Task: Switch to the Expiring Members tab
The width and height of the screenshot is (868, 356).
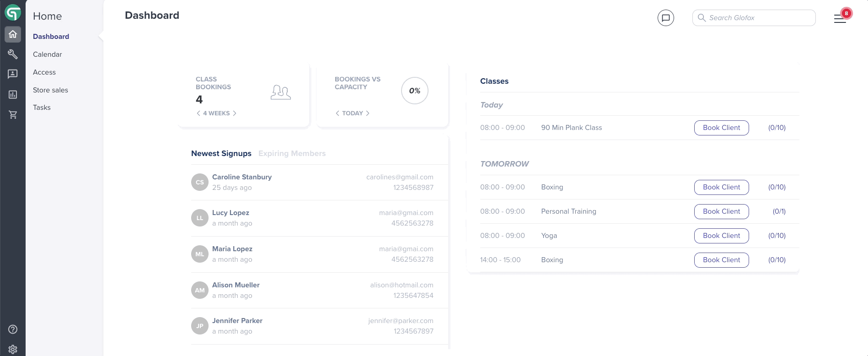Action: 292,153
